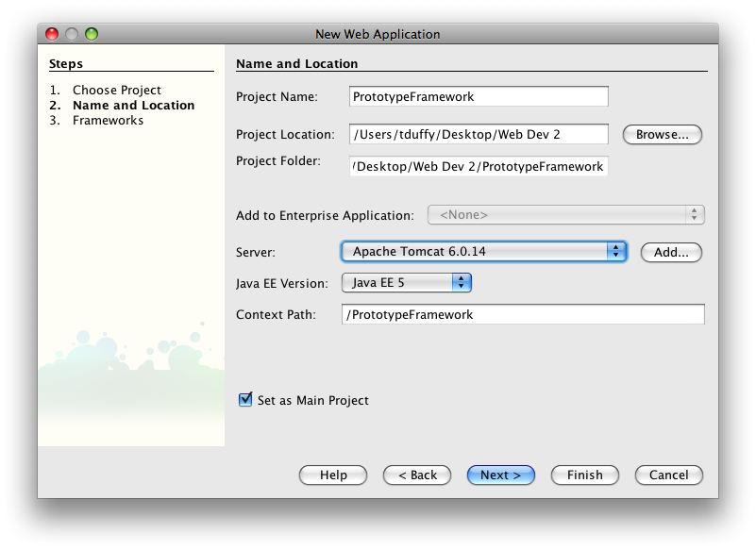Open the Server dropdown showing Apache Tomcat

483,251
